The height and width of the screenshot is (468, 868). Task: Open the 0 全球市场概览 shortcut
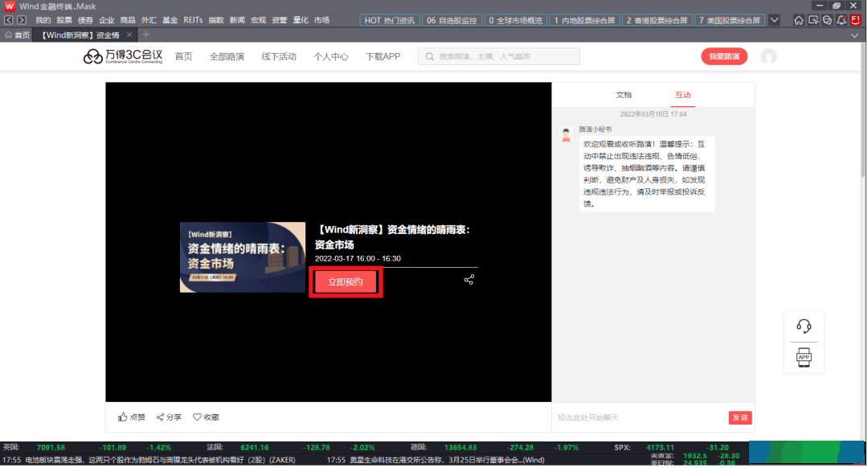pos(516,20)
